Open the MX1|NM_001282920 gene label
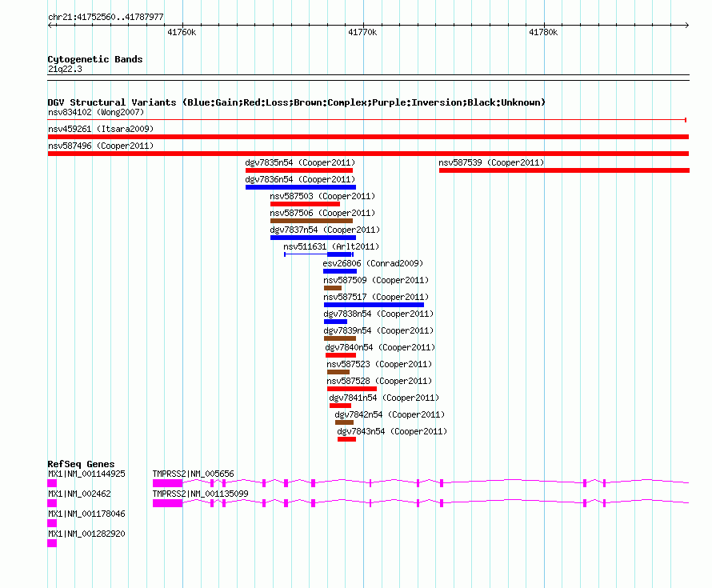 point(86,534)
